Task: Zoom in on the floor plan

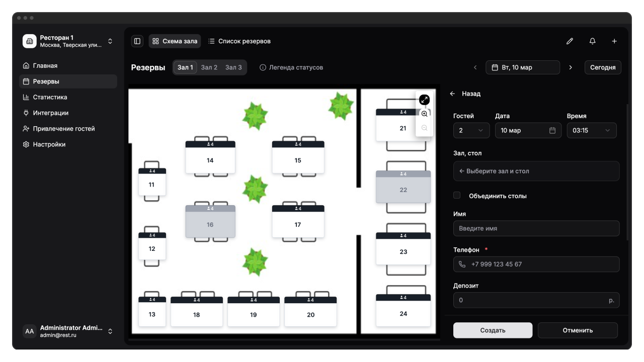Action: 424,114
